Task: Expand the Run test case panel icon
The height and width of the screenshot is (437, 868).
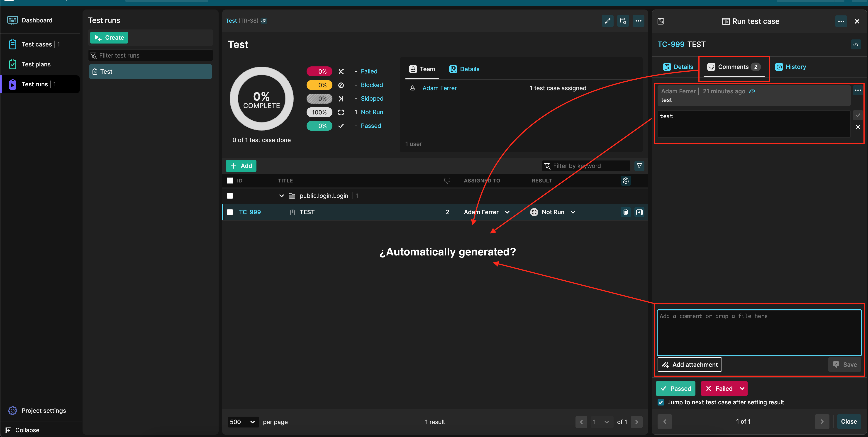Action: tap(661, 21)
